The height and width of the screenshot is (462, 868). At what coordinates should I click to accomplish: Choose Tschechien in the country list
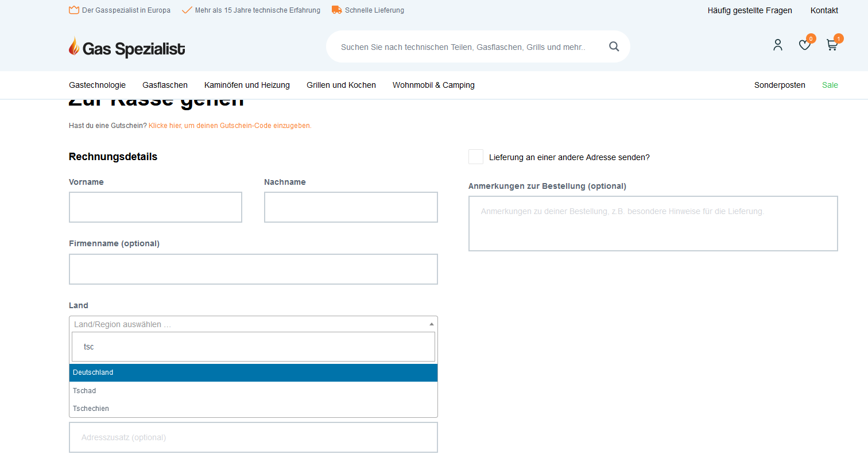[253, 409]
